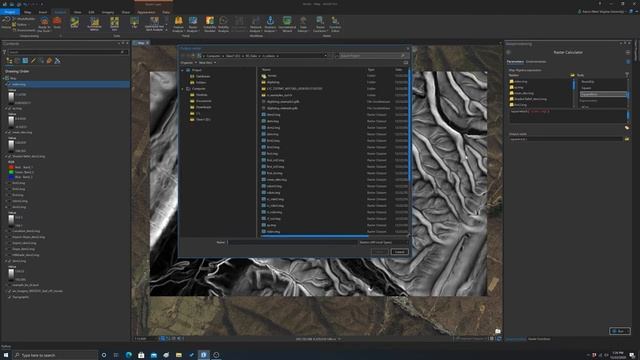Toggle visibility of Curvature_dem2.img layer
Viewport: 640px width, 360px height.
pyautogui.click(x=9, y=231)
